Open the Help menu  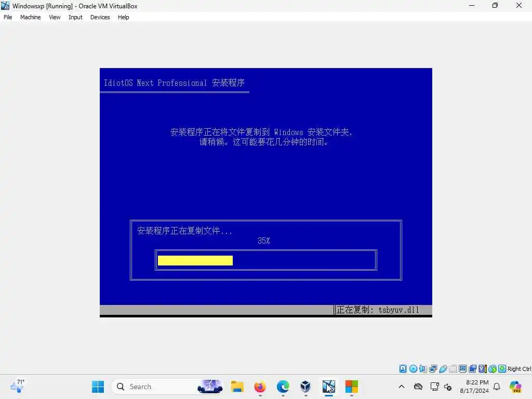124,17
